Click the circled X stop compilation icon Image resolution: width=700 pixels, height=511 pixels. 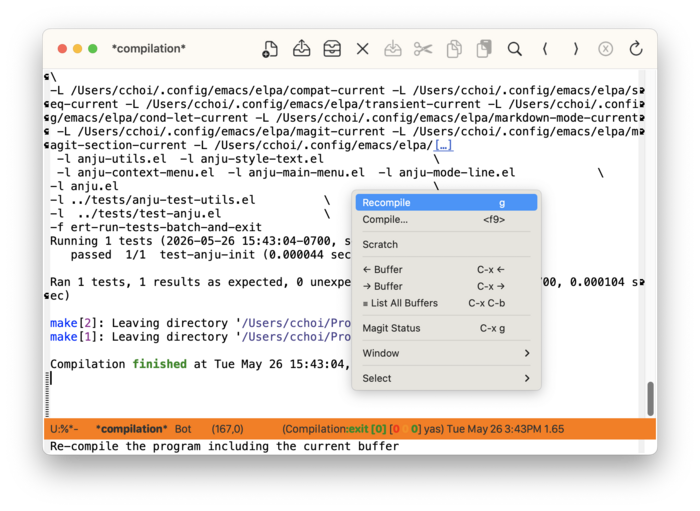click(605, 49)
